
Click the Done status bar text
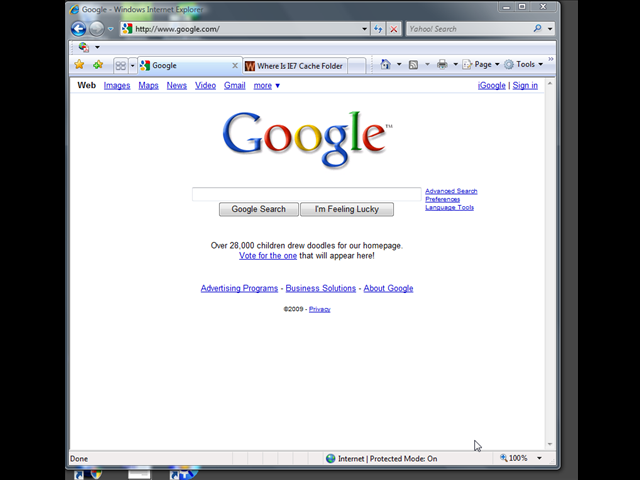pos(79,459)
